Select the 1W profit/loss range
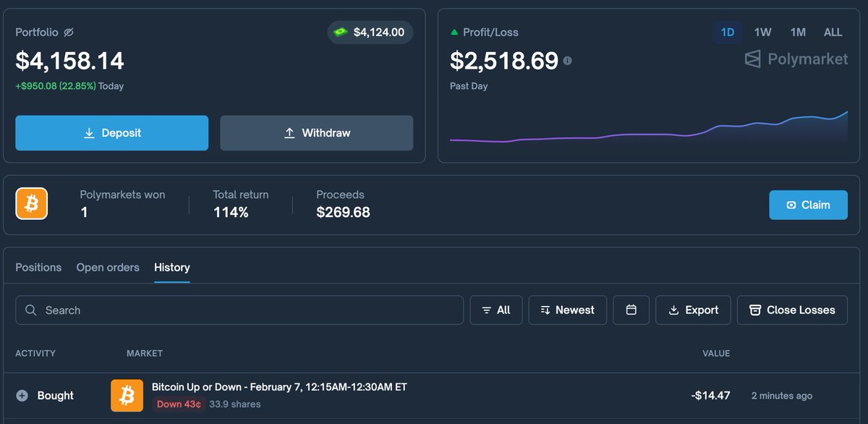This screenshot has height=424, width=868. (x=763, y=33)
